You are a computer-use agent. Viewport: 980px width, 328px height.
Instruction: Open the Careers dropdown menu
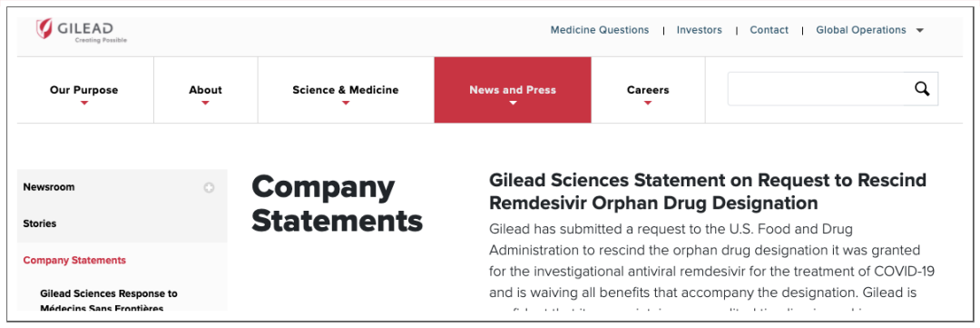click(648, 90)
